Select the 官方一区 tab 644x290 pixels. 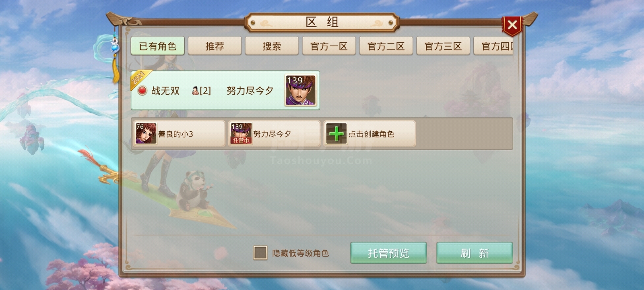point(329,46)
